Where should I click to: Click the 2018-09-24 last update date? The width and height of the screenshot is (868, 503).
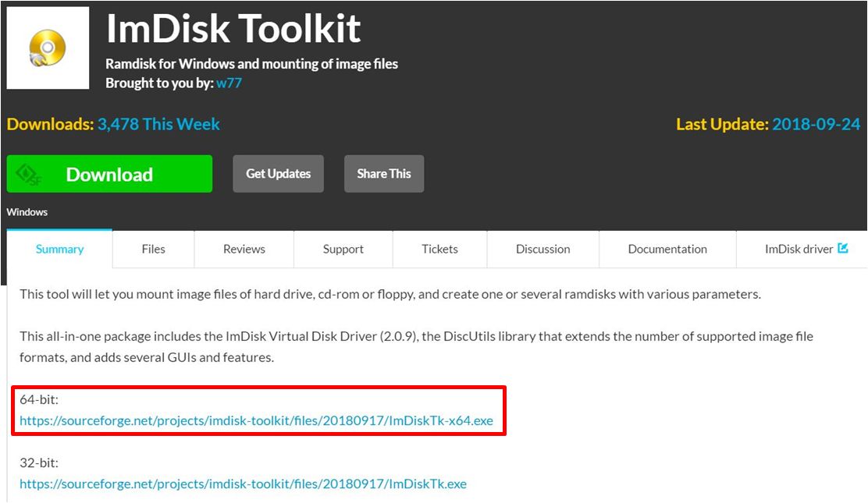816,124
